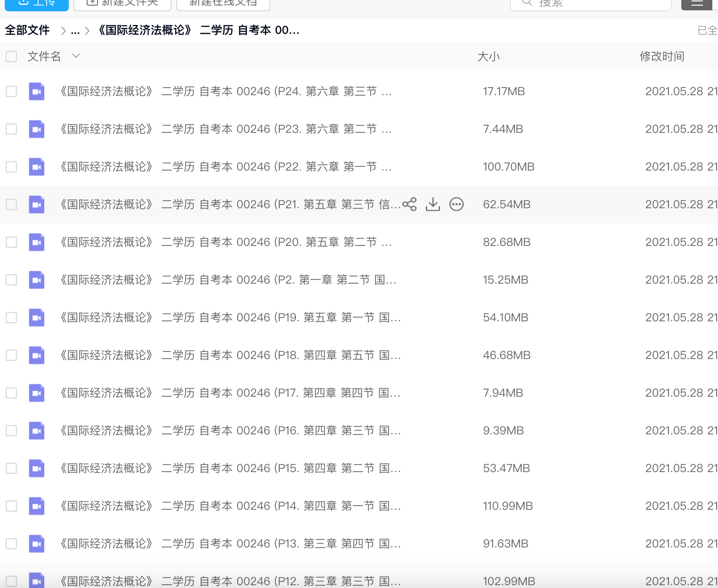This screenshot has height=588, width=718.
Task: Expand the breadcrumb ellipsis folder path
Action: [x=75, y=31]
